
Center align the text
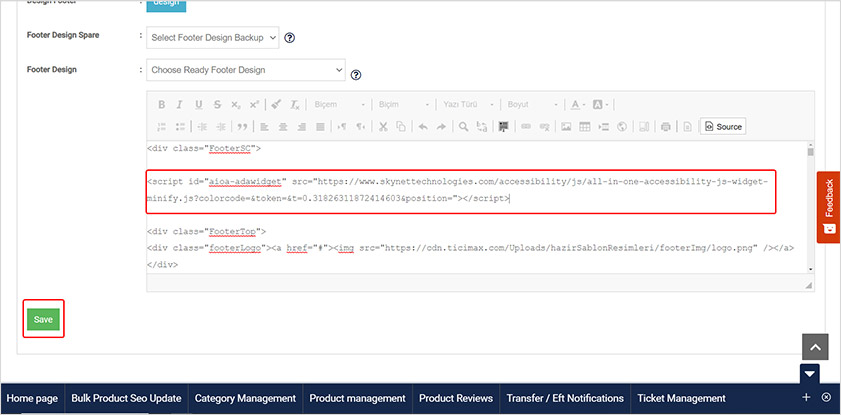coord(283,127)
